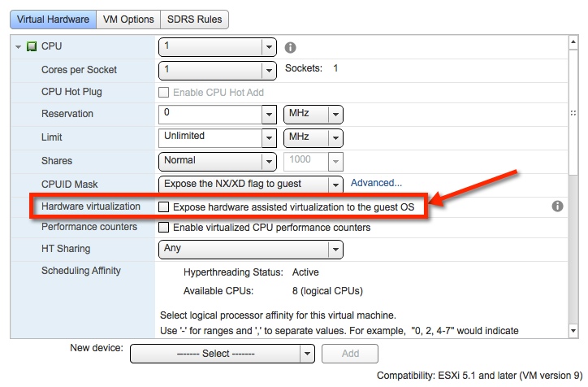This screenshot has height=387, width=588.
Task: Change the Reservation MHz unit dropdown
Action: (313, 115)
